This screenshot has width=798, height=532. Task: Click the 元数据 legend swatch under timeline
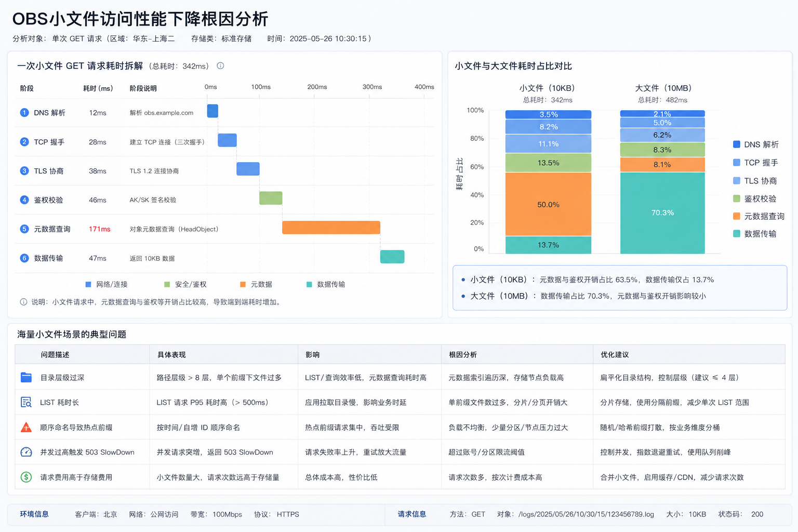243,284
